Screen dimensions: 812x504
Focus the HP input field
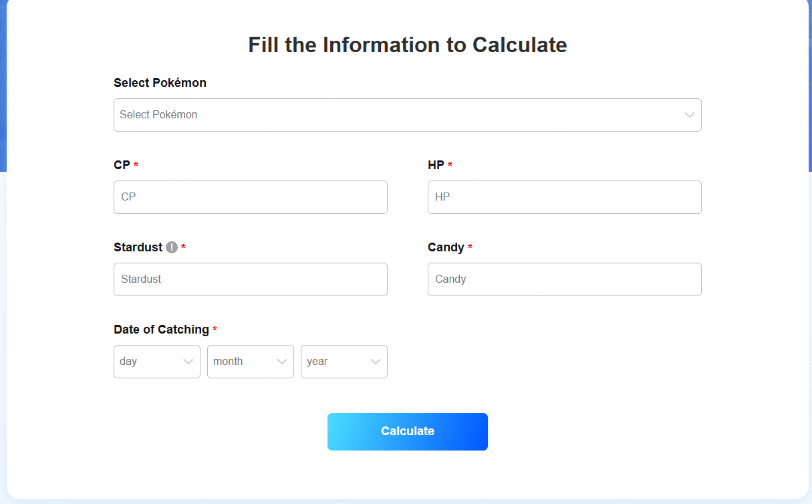coord(565,197)
